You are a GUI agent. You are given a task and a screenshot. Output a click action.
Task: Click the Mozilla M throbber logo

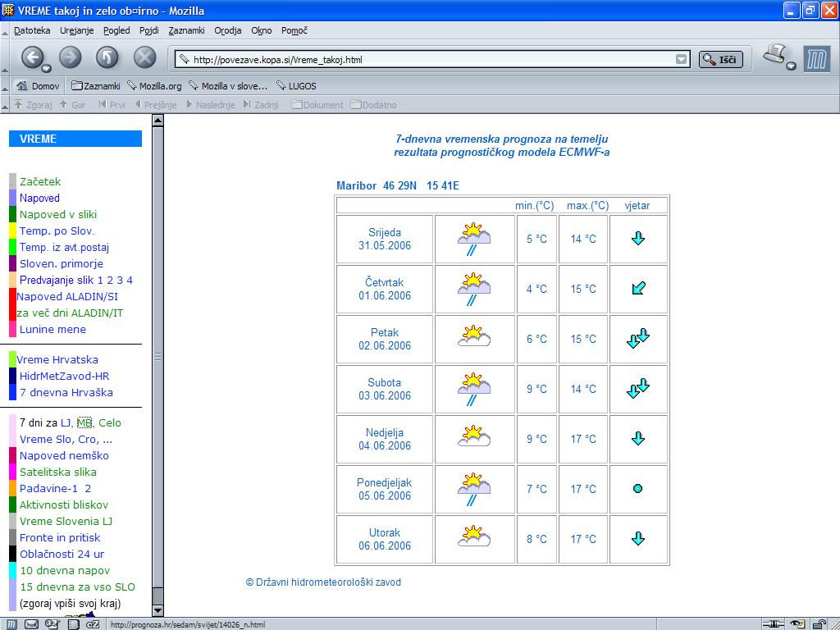(x=816, y=59)
